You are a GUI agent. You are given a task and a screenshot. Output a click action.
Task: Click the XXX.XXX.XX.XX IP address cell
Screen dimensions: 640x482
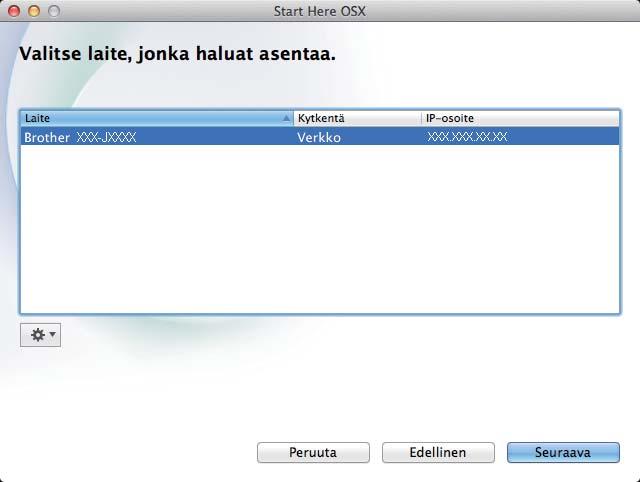pyautogui.click(x=467, y=137)
